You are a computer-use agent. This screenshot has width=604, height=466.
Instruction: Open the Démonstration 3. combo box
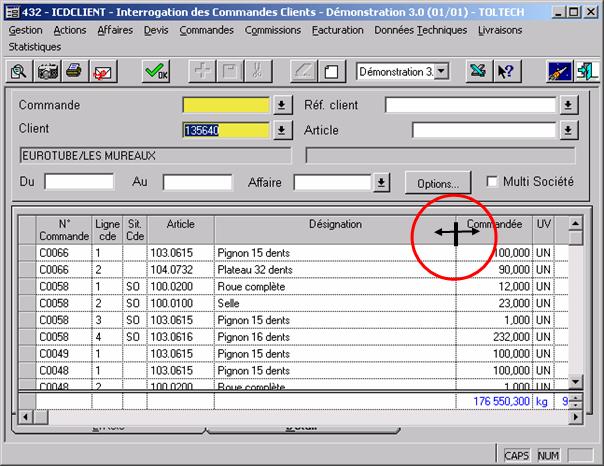pos(442,71)
